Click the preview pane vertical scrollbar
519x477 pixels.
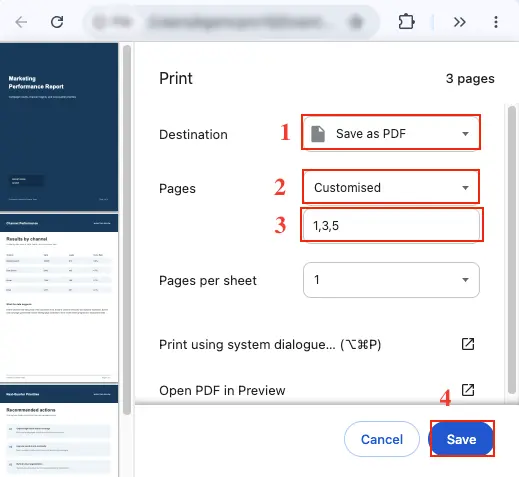click(x=127, y=230)
